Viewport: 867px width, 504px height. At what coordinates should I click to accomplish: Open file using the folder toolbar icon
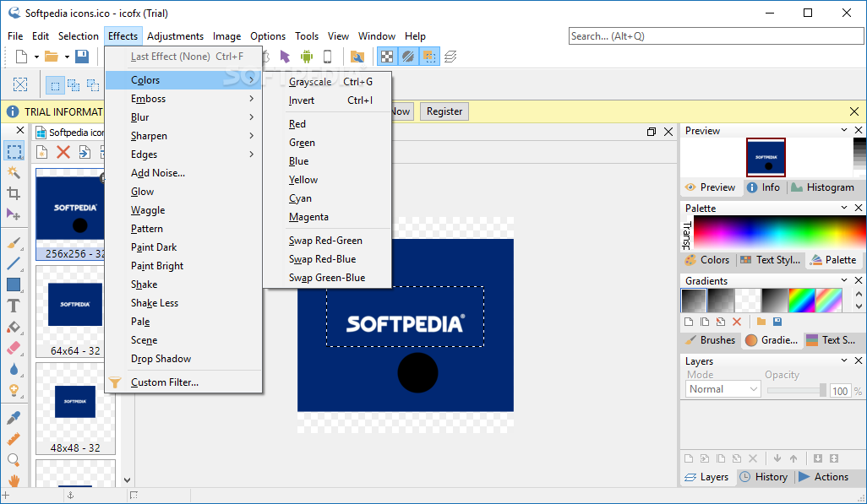point(52,57)
